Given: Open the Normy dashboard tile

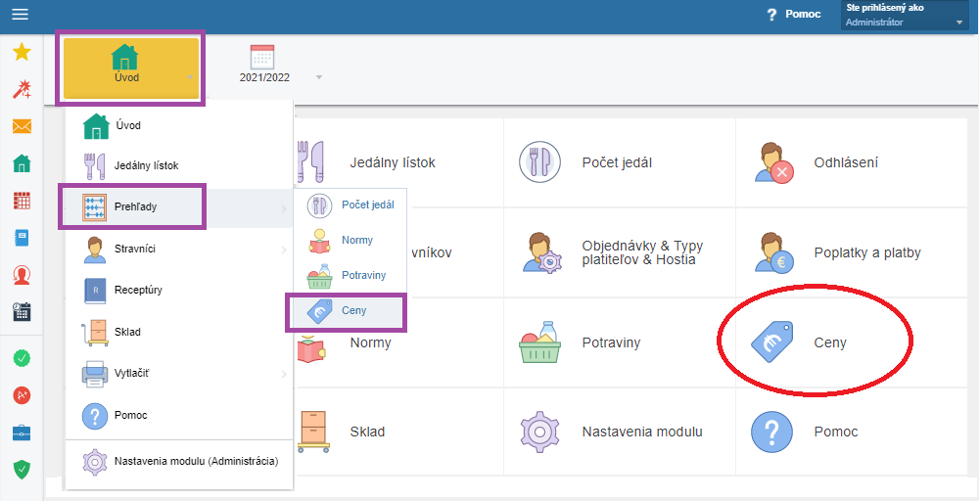Looking at the screenshot, I should point(398,342).
